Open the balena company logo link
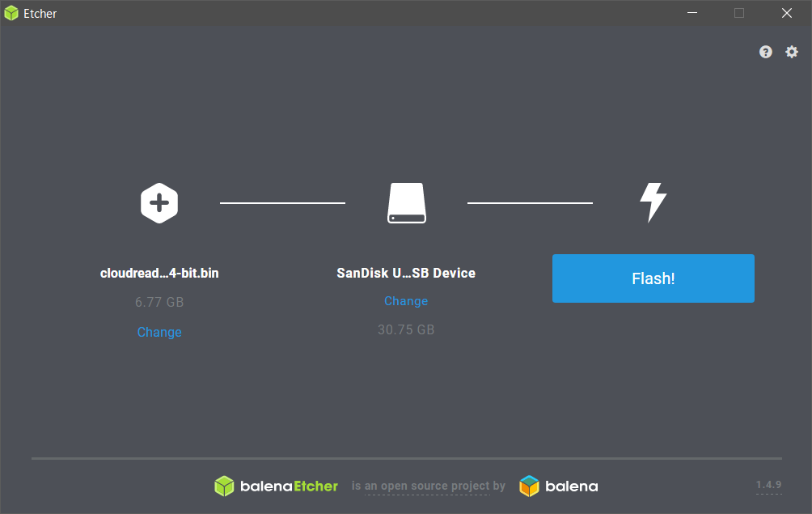This screenshot has height=514, width=812. coord(559,486)
